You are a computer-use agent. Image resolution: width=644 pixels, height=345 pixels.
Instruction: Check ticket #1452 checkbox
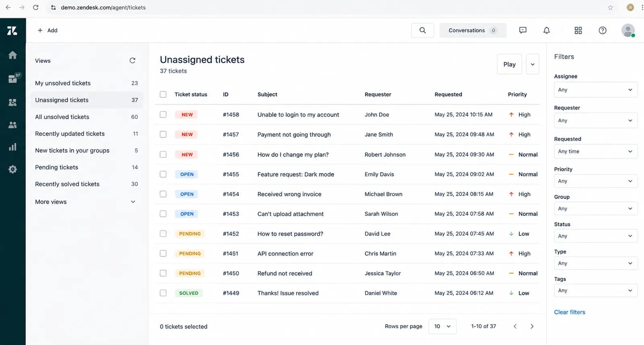(x=163, y=233)
